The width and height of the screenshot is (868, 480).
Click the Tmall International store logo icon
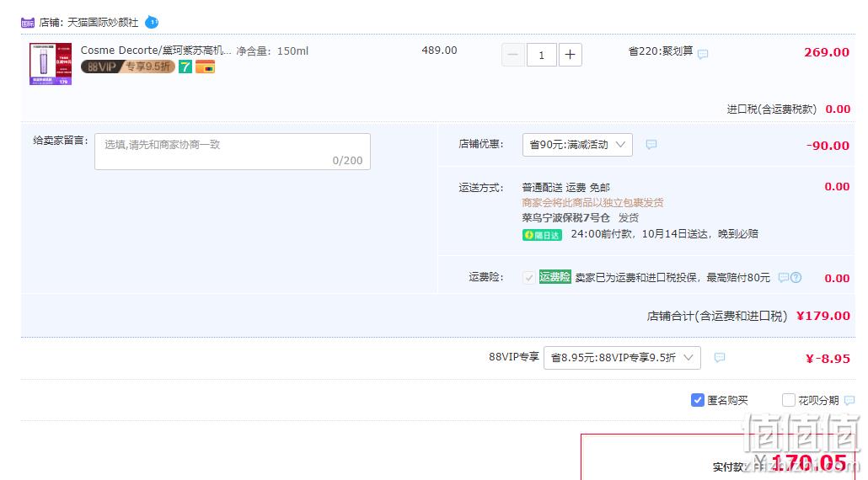click(28, 23)
